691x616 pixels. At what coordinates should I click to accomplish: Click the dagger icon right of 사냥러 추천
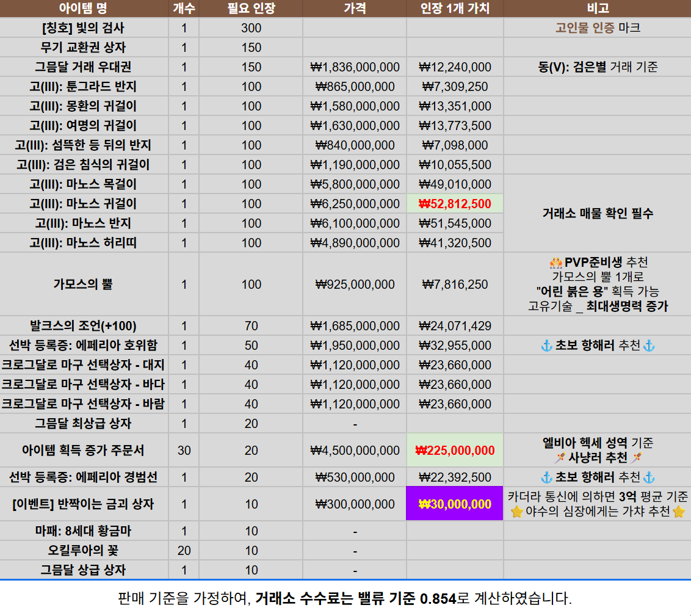[637, 458]
